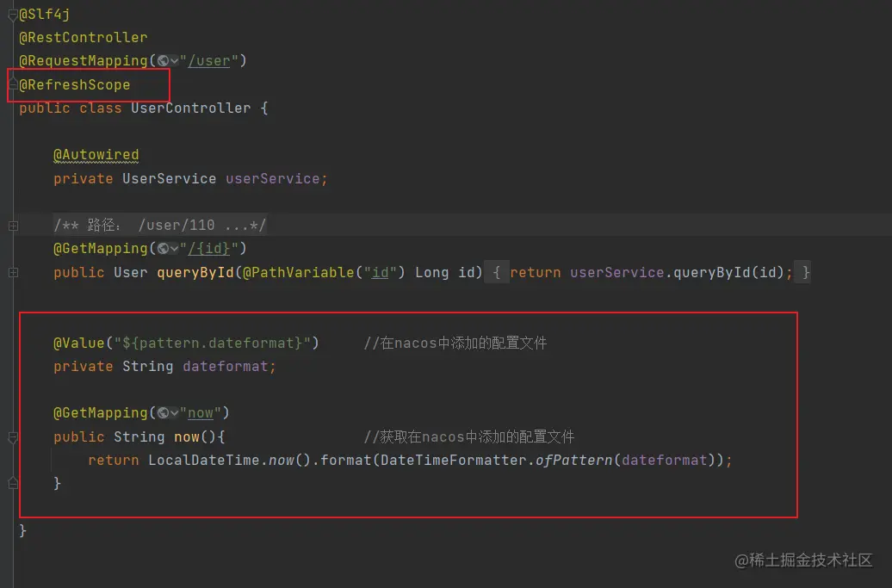Image resolution: width=892 pixels, height=588 pixels.
Task: Click dateformat argument inside ofPattern()
Action: (x=665, y=460)
